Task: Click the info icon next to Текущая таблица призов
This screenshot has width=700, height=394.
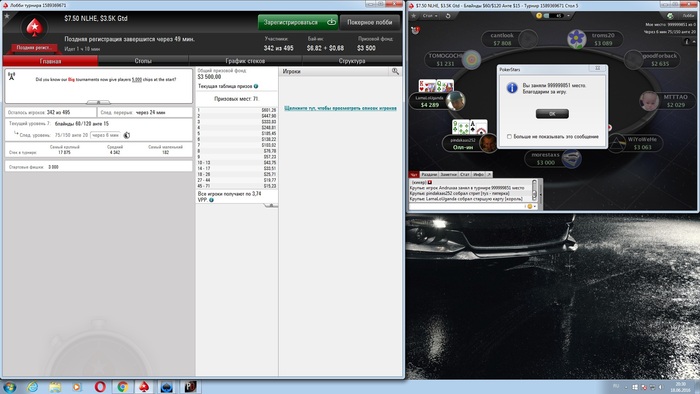Action: tap(256, 86)
